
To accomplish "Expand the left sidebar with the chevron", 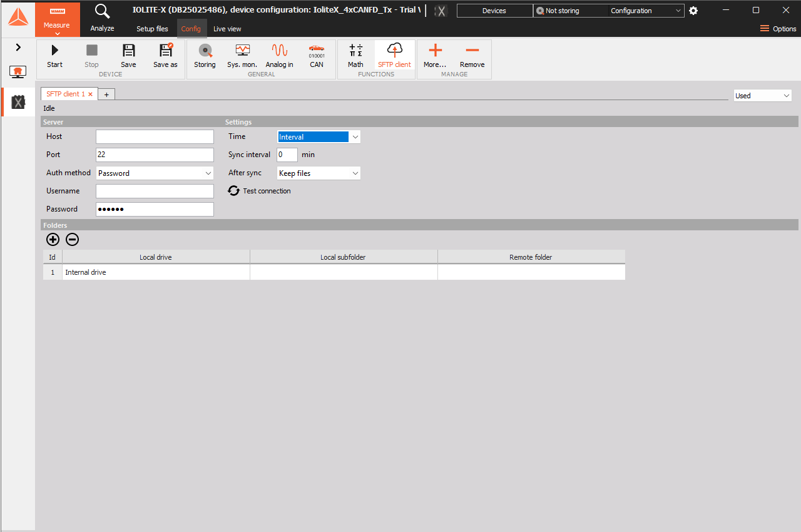I will coord(18,47).
